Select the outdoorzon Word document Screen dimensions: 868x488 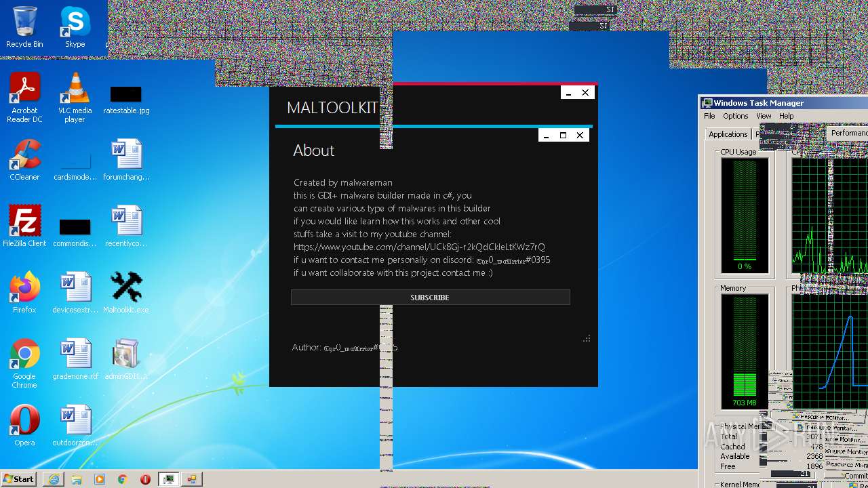point(75,425)
